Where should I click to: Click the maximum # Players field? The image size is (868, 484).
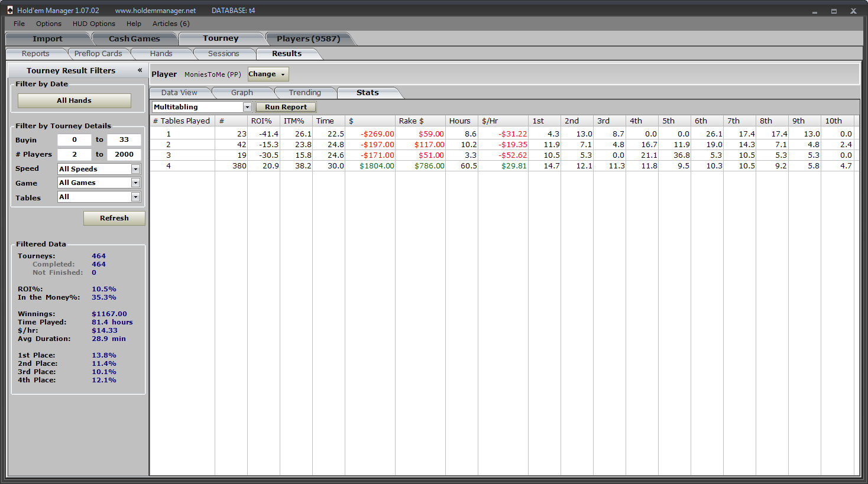(x=124, y=154)
